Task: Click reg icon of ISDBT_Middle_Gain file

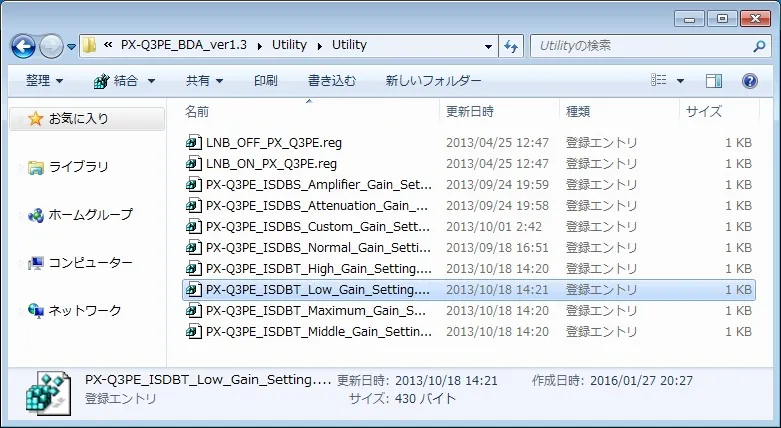Action: [194, 331]
